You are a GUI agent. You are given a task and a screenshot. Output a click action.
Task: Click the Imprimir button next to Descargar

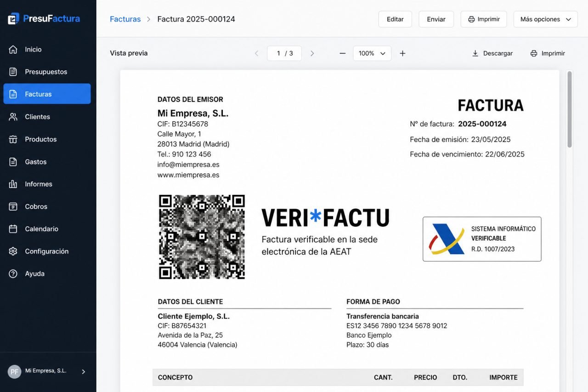click(x=548, y=53)
